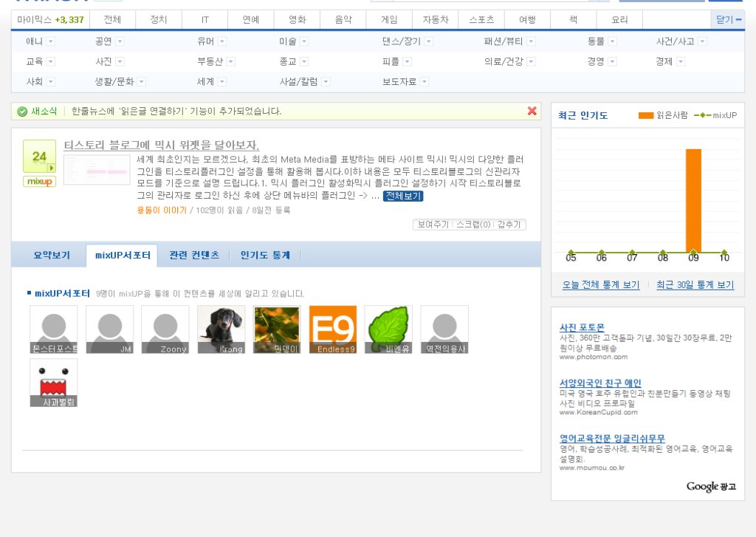This screenshot has width=756, height=537.
Task: Hide the post with 감추기
Action: point(509,225)
